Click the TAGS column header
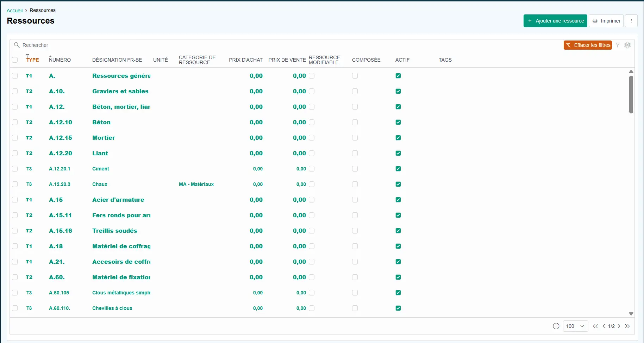 coord(445,60)
